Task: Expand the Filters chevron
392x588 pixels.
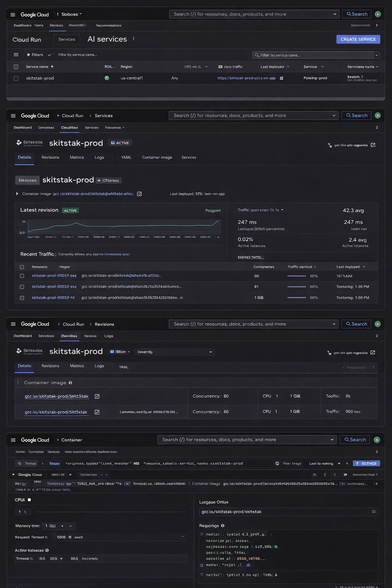Action: 49,55
